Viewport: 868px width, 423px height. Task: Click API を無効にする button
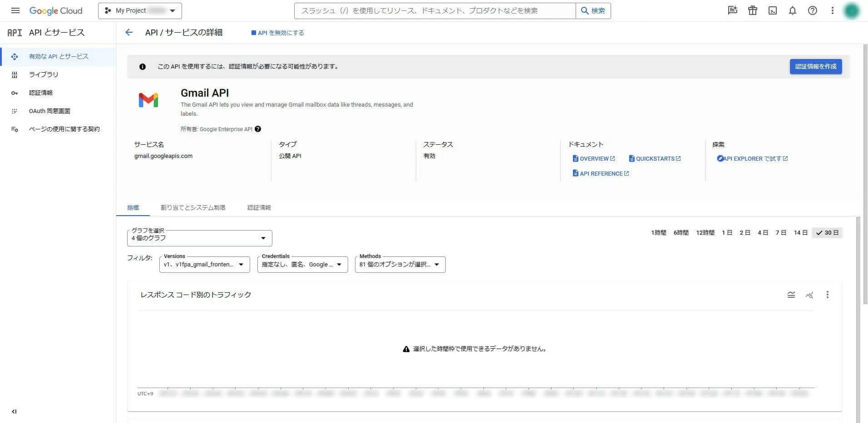pos(278,33)
